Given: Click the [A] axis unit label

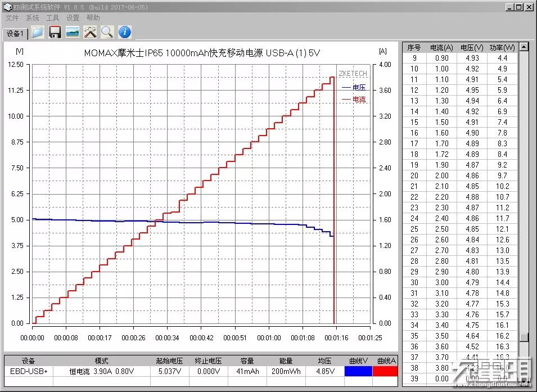Looking at the screenshot, I should pyautogui.click(x=383, y=51).
